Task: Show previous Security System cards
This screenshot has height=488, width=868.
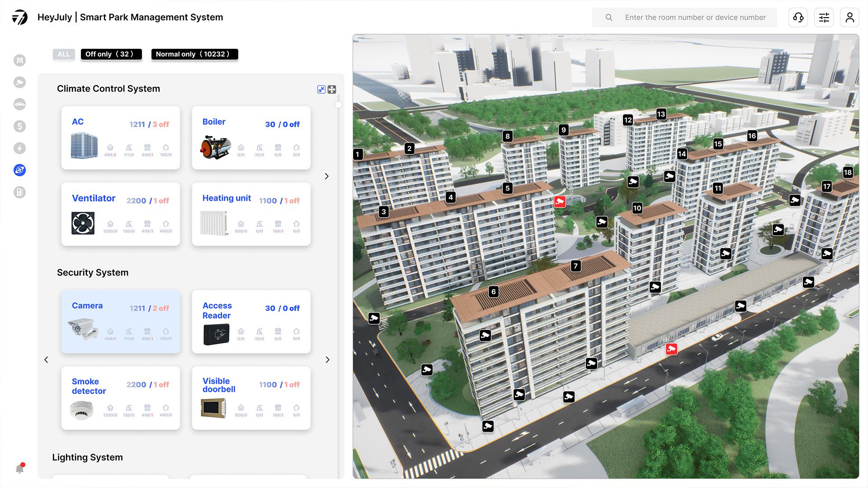Action: pyautogui.click(x=46, y=360)
